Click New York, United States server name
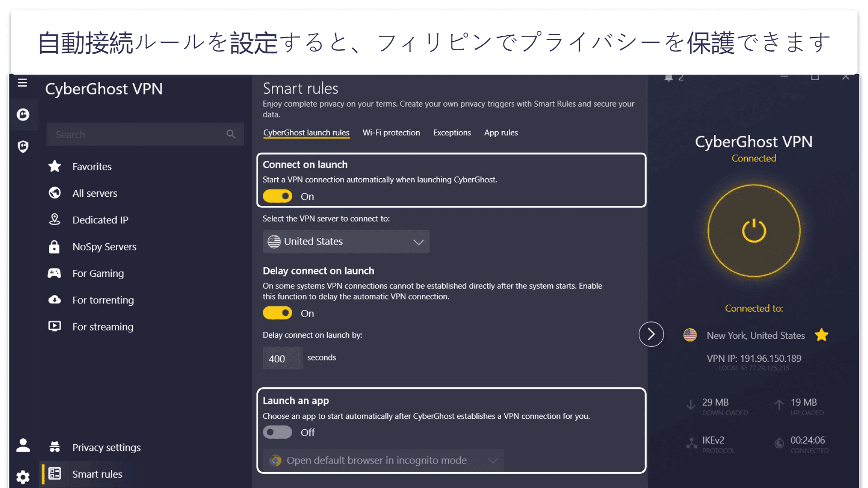Image resolution: width=868 pixels, height=488 pixels. click(755, 335)
